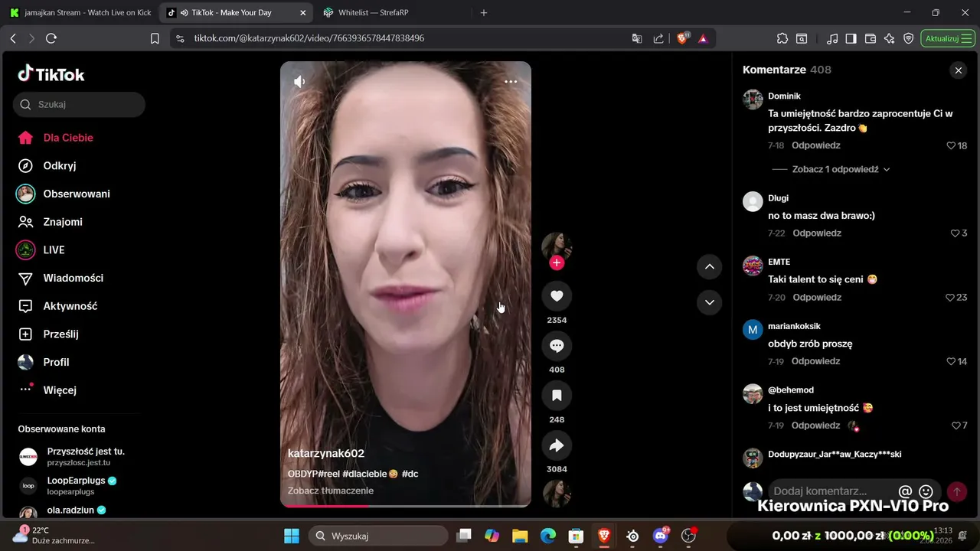Open comments via the speech bubble icon

pyautogui.click(x=557, y=346)
